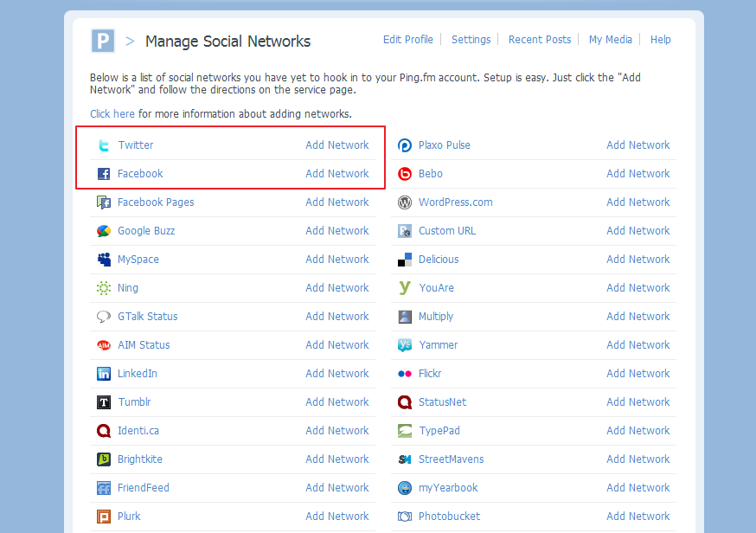Screen dimensions: 756x533
Task: Click the StreetMavens SM icon
Action: 405,459
